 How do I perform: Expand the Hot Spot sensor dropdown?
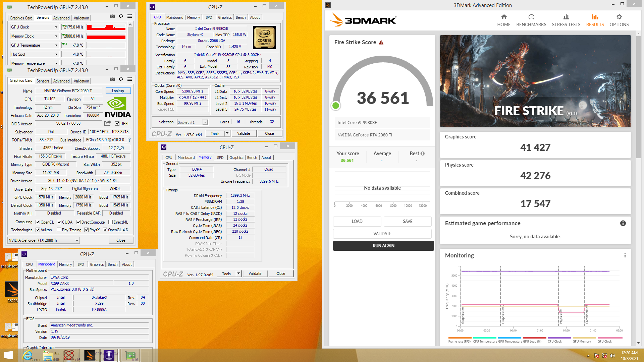click(56, 54)
